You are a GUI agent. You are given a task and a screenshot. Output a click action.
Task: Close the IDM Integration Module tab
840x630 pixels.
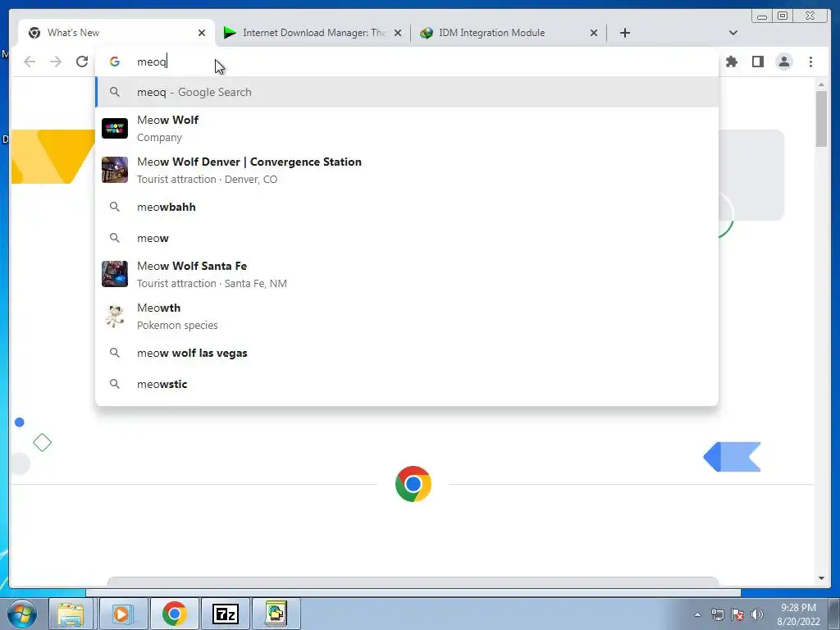tap(594, 33)
